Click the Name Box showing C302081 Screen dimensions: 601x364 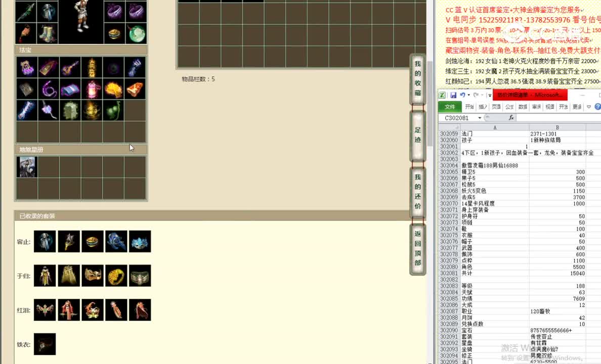coord(458,118)
